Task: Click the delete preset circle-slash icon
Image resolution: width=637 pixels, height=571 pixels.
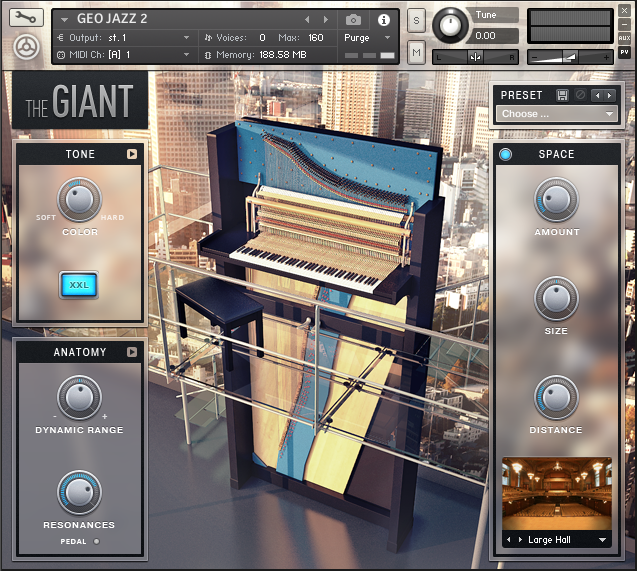Action: pyautogui.click(x=581, y=95)
